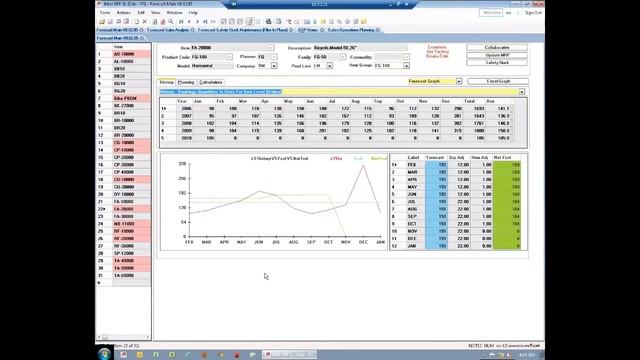The image size is (640, 360).
Task: Open the Forecast Graph dropdown
Action: click(x=459, y=81)
